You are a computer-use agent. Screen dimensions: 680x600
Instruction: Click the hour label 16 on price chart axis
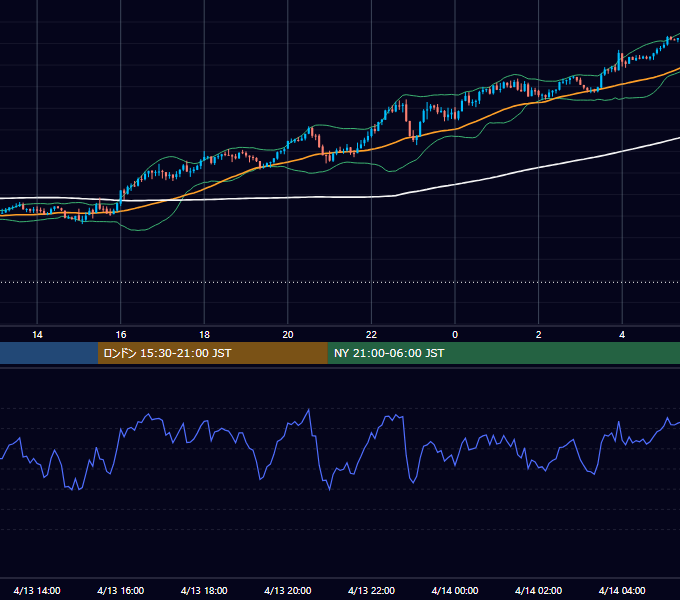click(121, 335)
